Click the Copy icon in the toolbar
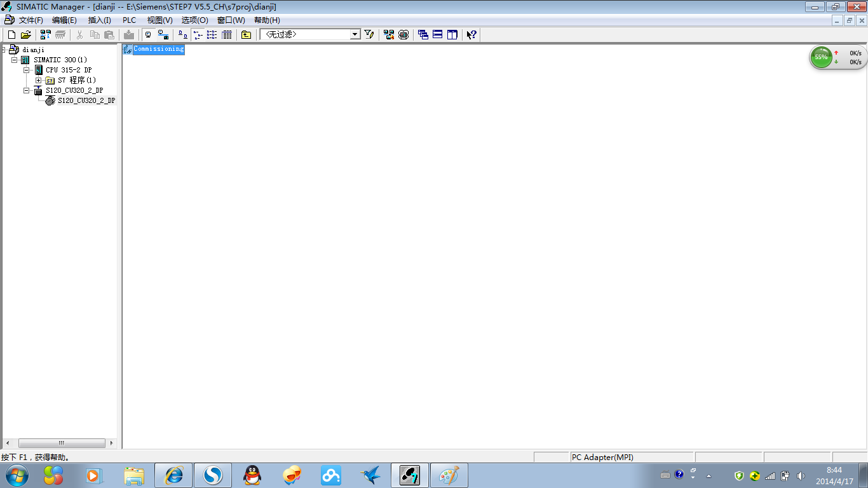The width and height of the screenshot is (868, 488). coord(95,35)
